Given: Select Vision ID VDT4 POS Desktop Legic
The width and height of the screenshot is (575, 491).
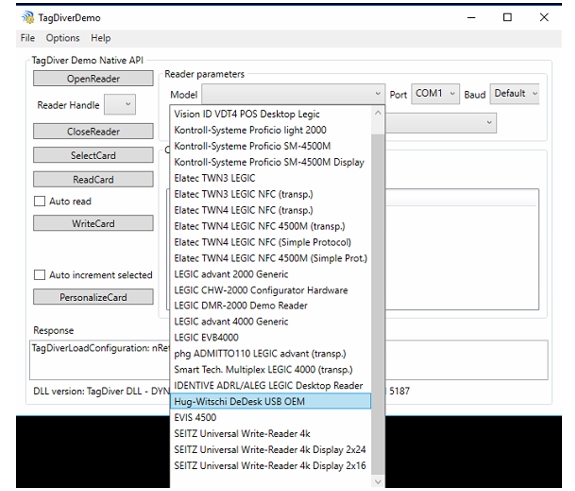Looking at the screenshot, I should pyautogui.click(x=271, y=114).
